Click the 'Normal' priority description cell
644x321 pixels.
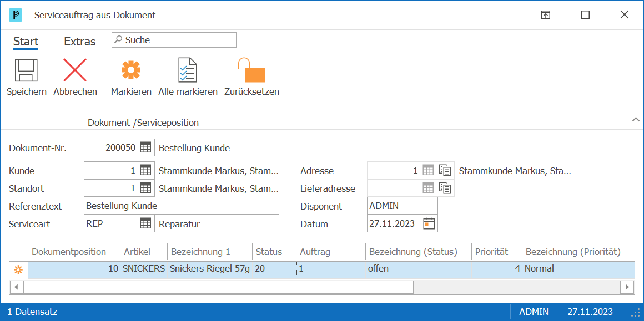pos(578,269)
